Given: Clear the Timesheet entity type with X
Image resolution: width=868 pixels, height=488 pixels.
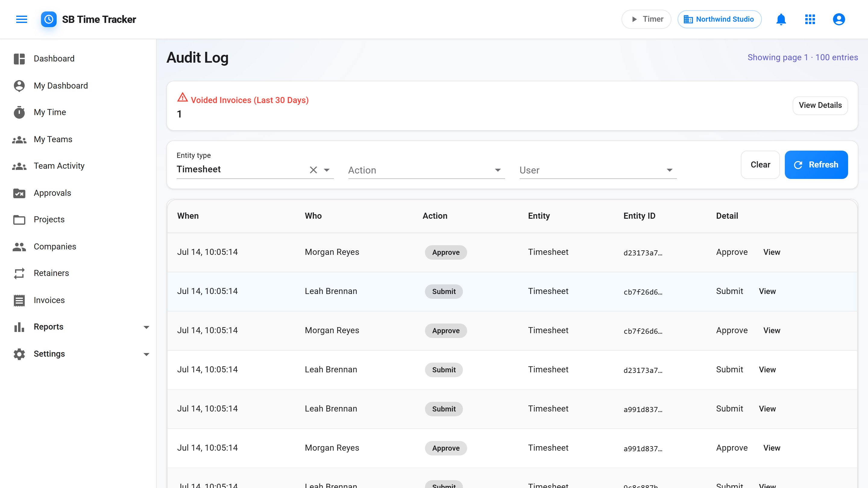Looking at the screenshot, I should click(x=313, y=170).
